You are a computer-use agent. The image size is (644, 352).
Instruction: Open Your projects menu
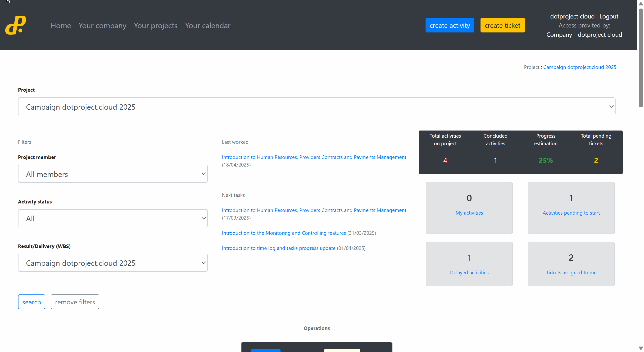coord(155,26)
